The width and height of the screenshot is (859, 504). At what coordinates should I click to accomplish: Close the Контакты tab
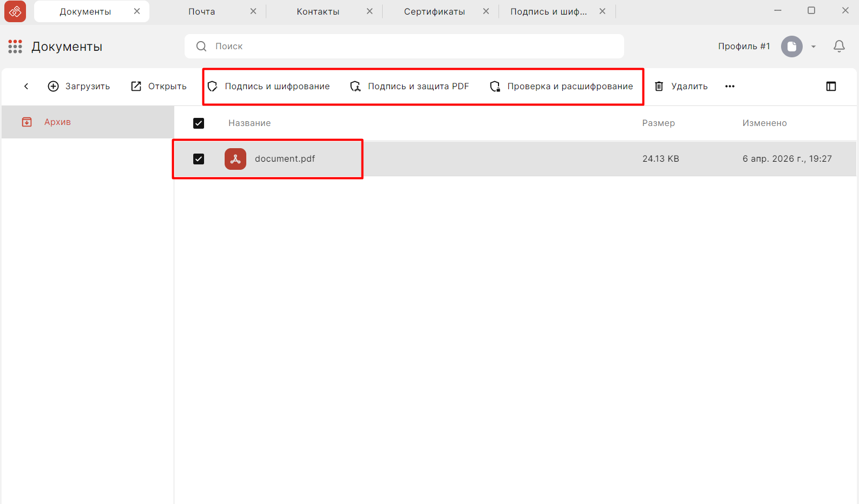370,11
